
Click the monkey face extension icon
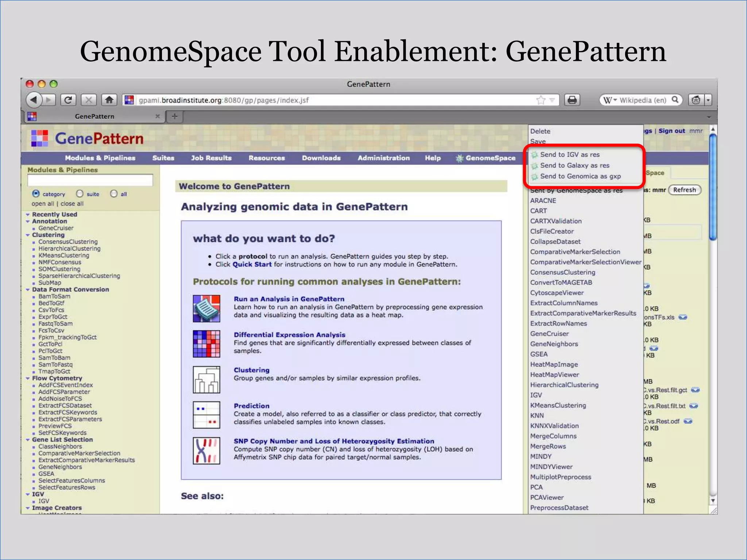click(x=696, y=100)
